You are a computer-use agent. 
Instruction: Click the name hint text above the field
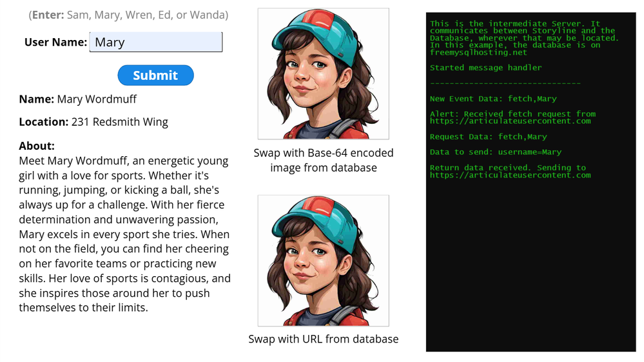(128, 15)
